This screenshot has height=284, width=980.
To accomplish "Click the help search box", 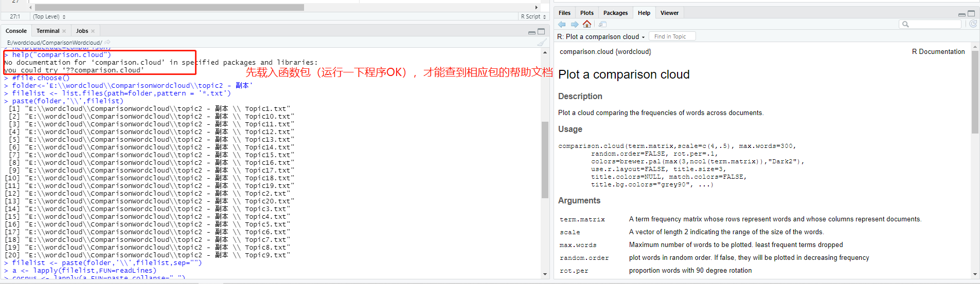I will point(931,24).
